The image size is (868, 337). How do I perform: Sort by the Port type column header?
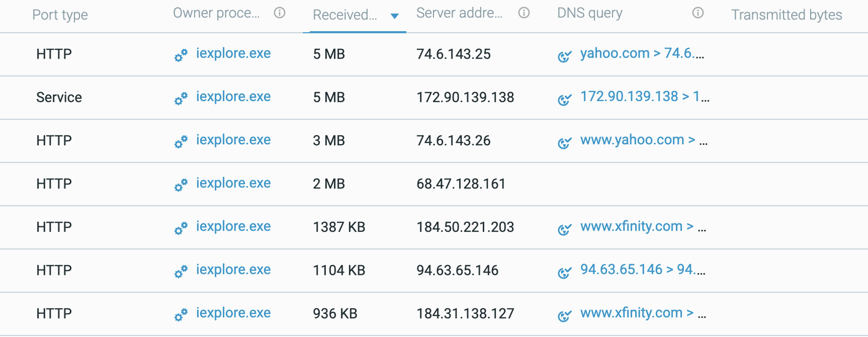tap(60, 15)
